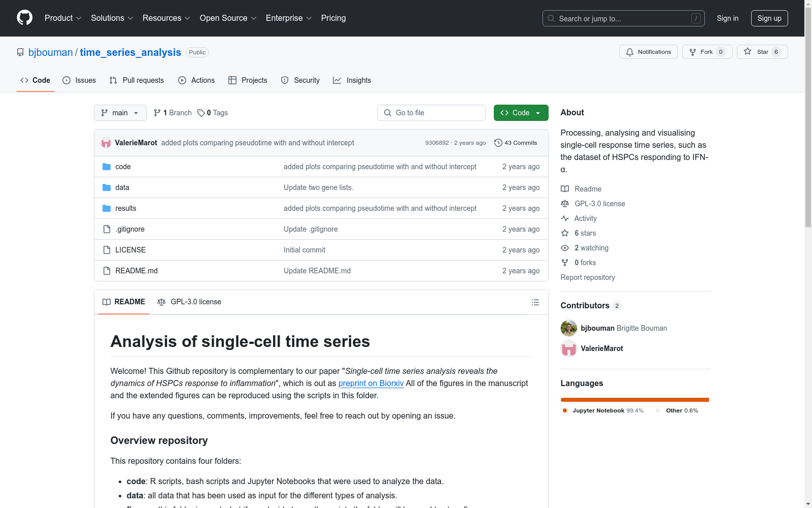This screenshot has height=508, width=812.
Task: Select the README tab in file panel
Action: pyautogui.click(x=124, y=302)
